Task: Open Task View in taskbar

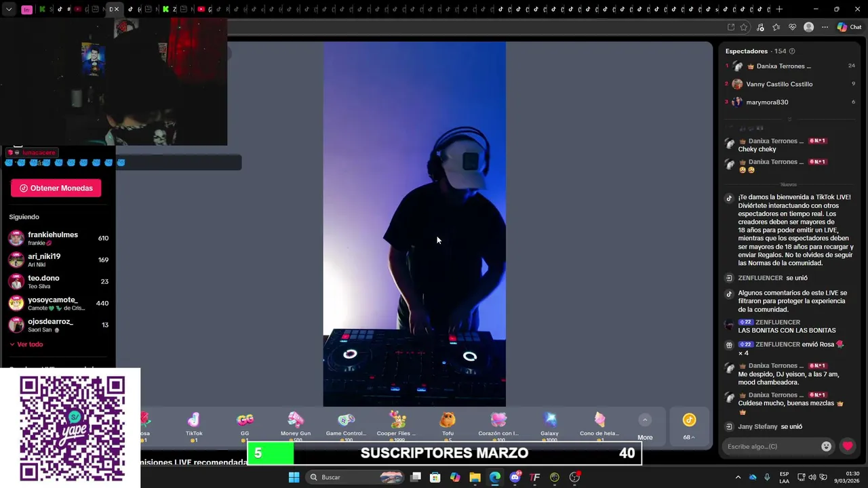Action: tap(416, 477)
